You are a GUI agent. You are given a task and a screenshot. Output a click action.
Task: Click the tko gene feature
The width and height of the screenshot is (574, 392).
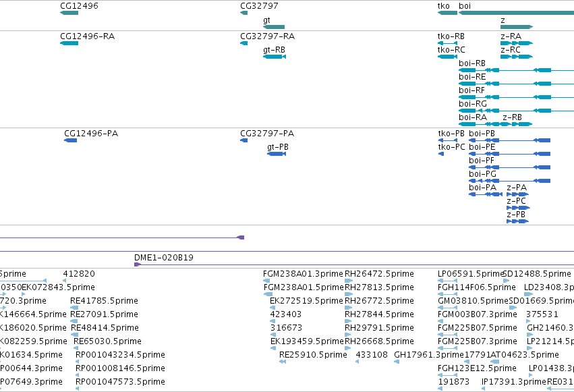point(447,13)
